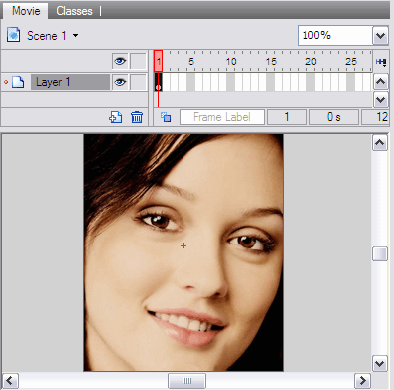
Task: Click the stage vertical scrollbar thumb
Action: pos(380,254)
